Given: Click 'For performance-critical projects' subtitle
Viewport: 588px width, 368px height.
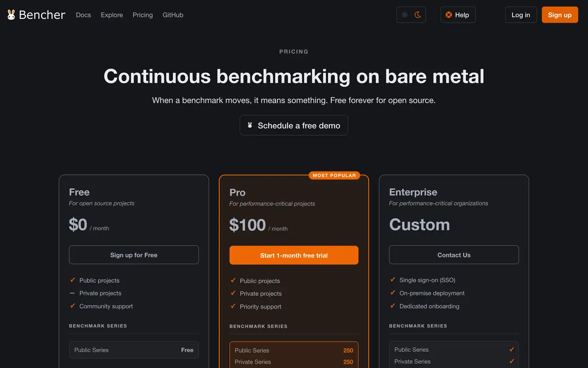Looking at the screenshot, I should pyautogui.click(x=272, y=204).
